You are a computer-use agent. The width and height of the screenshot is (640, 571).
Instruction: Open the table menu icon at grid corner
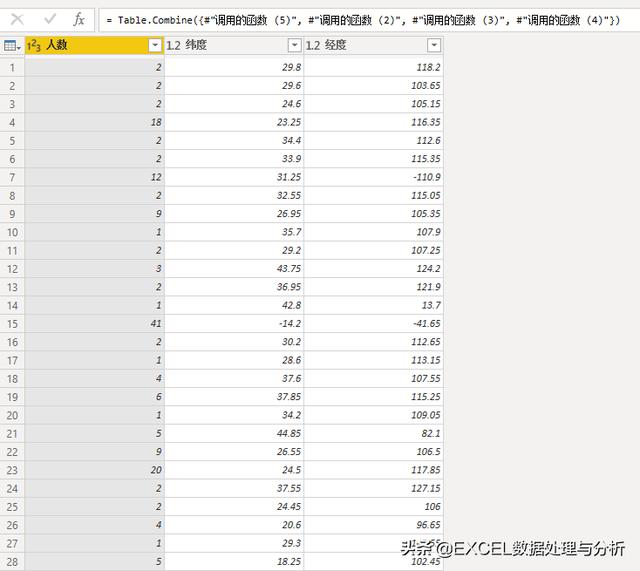[x=12, y=45]
